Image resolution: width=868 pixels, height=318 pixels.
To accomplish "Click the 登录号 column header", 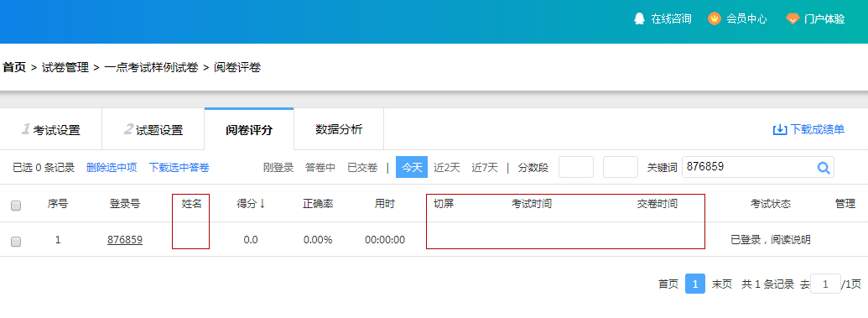I will [125, 204].
